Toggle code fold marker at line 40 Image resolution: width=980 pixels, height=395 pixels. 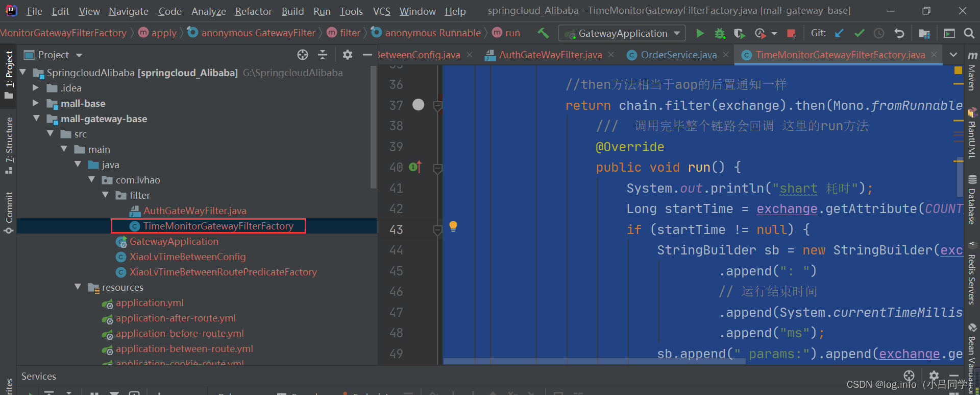437,169
